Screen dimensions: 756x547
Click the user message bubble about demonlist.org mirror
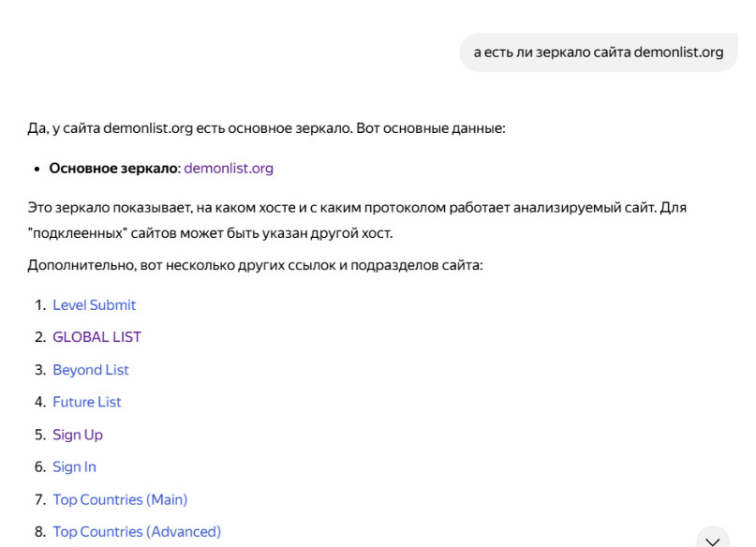599,52
